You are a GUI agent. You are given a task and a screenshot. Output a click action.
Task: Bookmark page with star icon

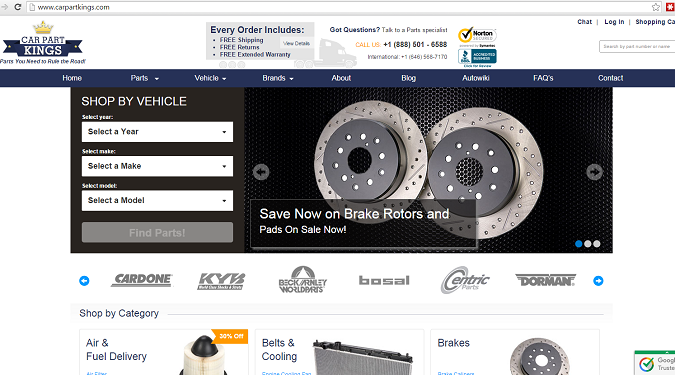(x=656, y=7)
